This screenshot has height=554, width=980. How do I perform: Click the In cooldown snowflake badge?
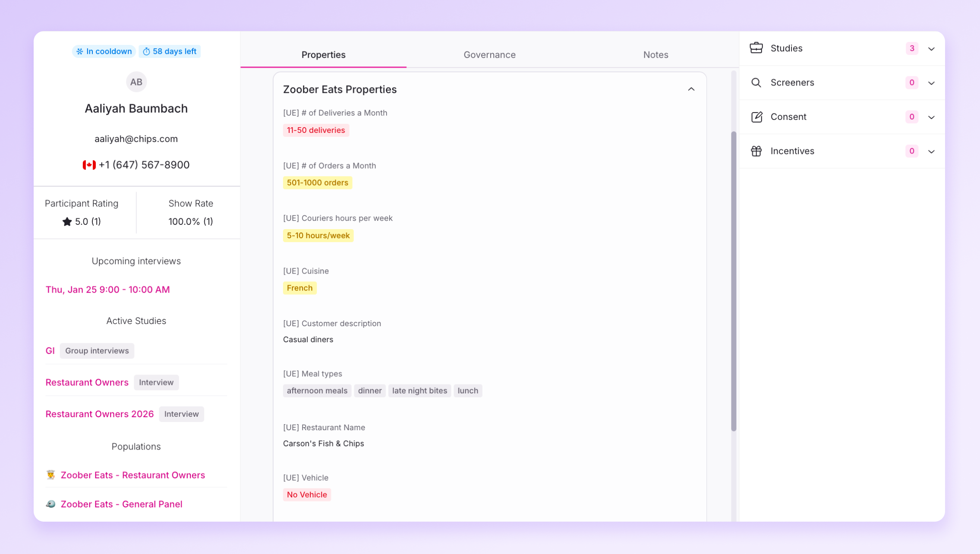104,51
